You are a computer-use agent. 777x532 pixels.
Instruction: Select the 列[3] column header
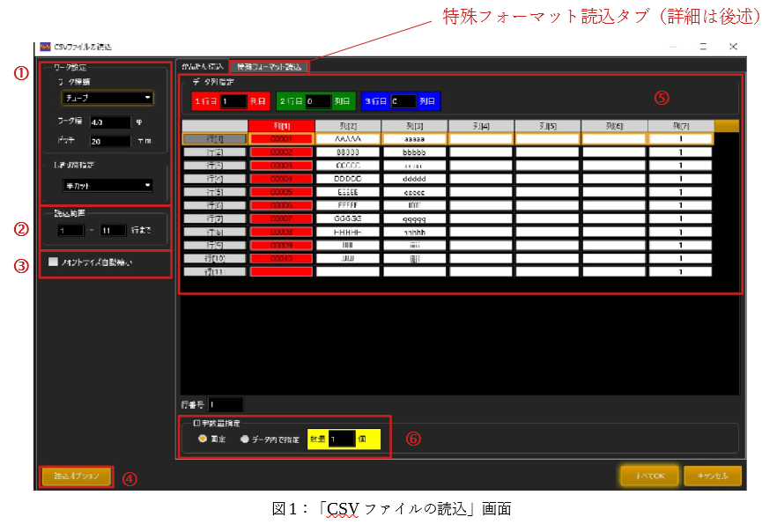click(x=414, y=126)
